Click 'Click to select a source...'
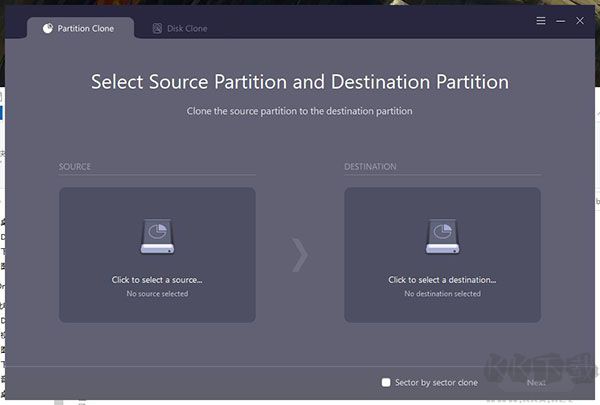The width and height of the screenshot is (600, 405). tap(157, 280)
